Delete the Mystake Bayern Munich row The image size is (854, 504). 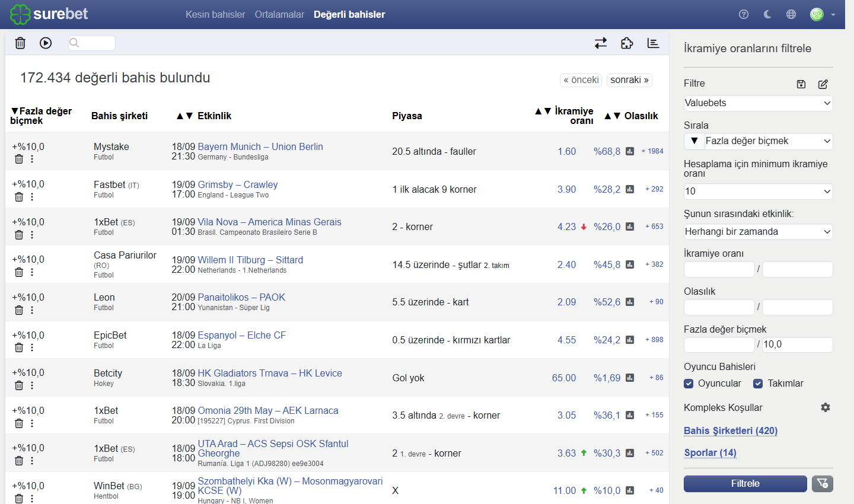coord(19,159)
